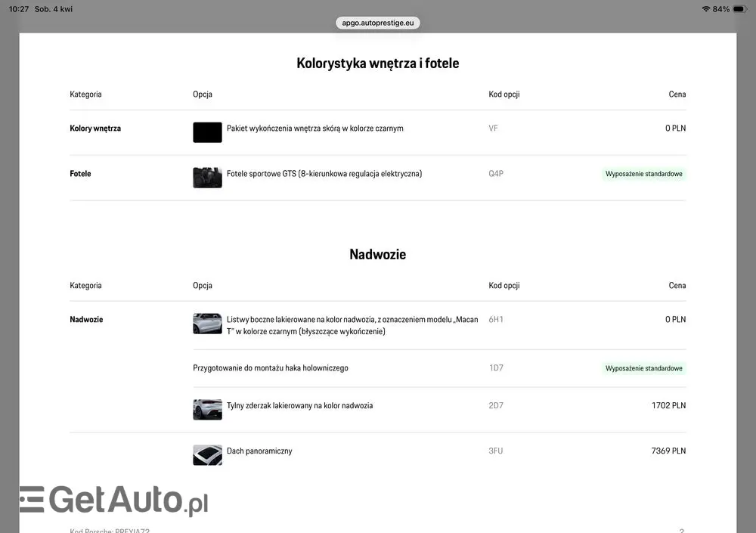
Task: Tap the Wi-Fi status icon
Action: pos(705,9)
